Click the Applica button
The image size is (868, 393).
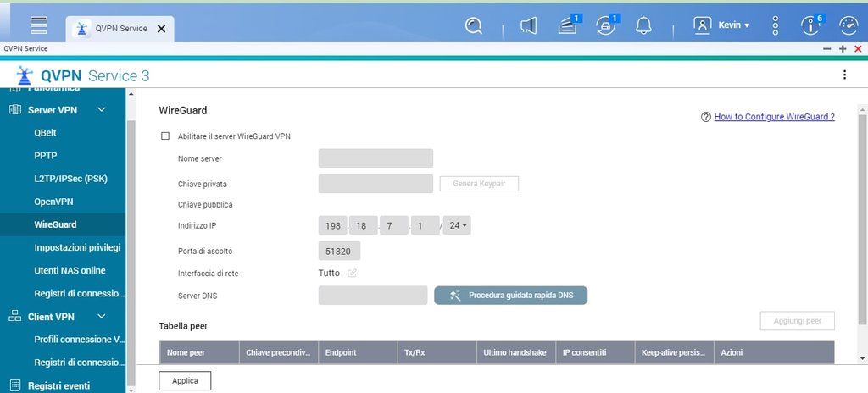185,381
